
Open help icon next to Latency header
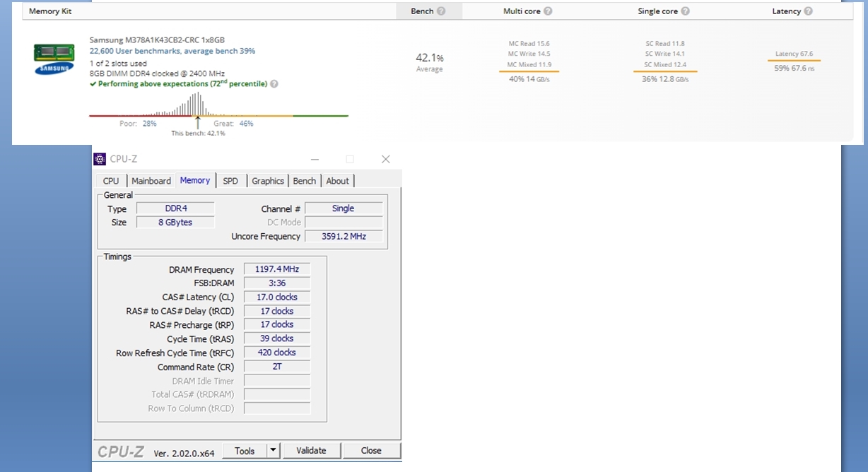point(808,11)
